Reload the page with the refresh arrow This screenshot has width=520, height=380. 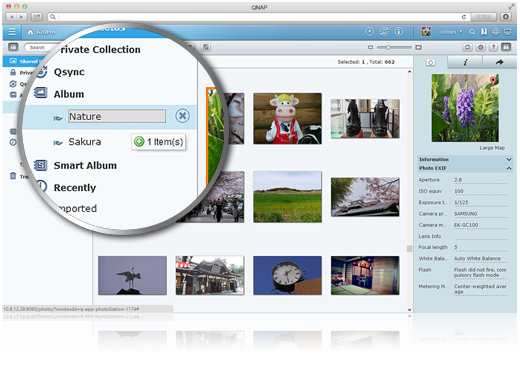click(x=463, y=17)
